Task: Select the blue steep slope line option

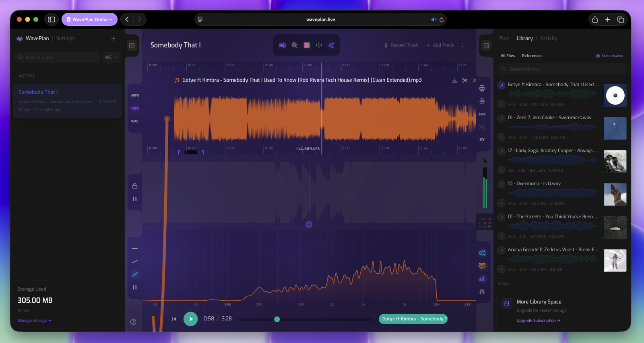Action: pyautogui.click(x=135, y=274)
